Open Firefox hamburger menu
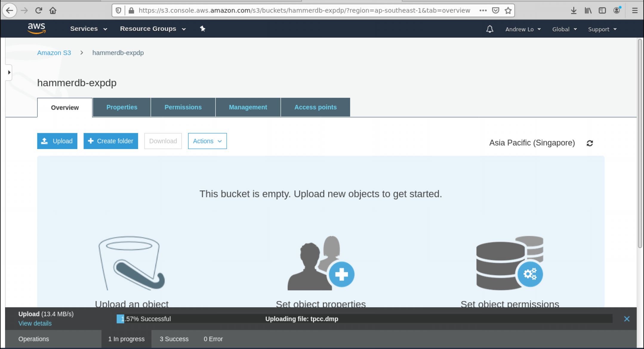The width and height of the screenshot is (644, 349). tap(635, 11)
